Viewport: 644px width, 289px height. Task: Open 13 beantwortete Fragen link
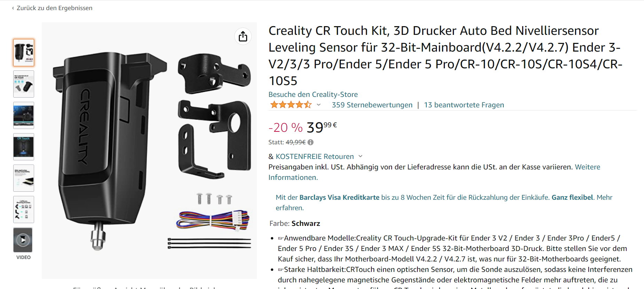(464, 105)
